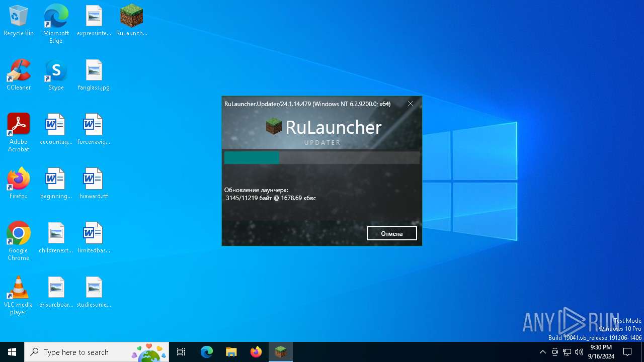The height and width of the screenshot is (362, 644).
Task: Select the hiaward.rtf document icon
Action: click(x=94, y=184)
